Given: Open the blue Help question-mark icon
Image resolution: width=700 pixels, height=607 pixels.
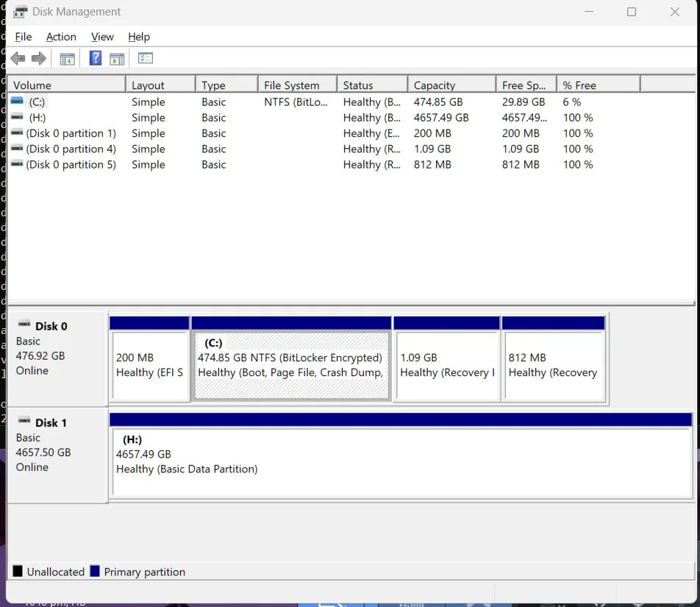Looking at the screenshot, I should click(x=96, y=58).
